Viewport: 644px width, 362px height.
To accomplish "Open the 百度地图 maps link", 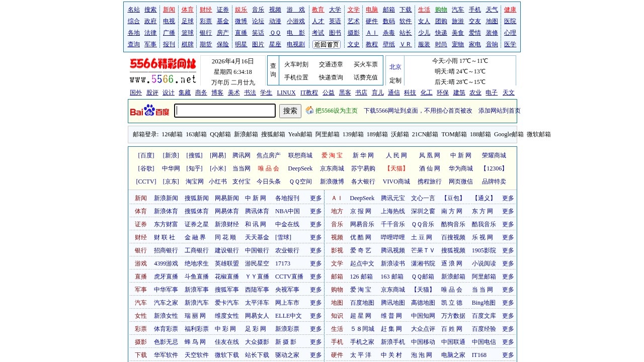I will tap(362, 303).
